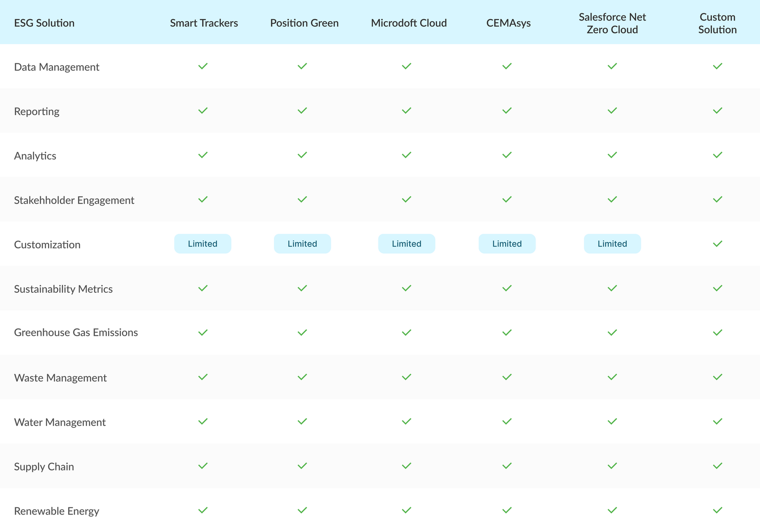Click Microdoft Cloud Supply Chain checkmark
This screenshot has width=760, height=532.
click(407, 466)
